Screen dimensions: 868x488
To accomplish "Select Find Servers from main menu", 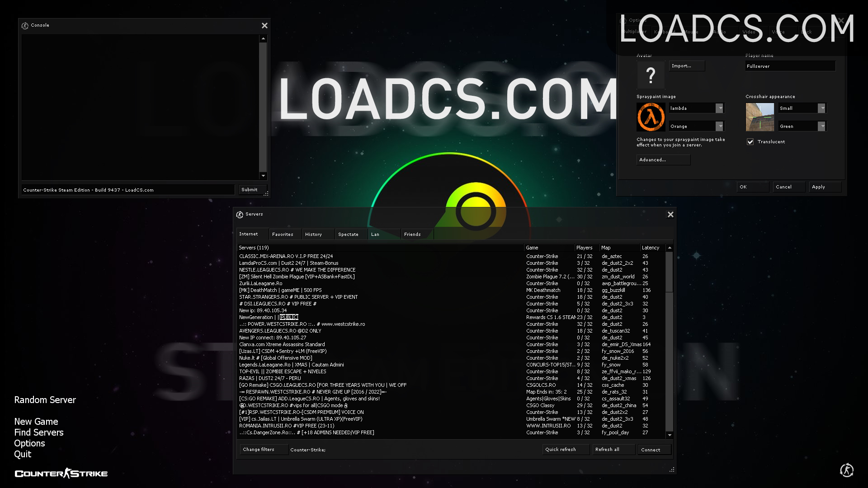I will click(39, 432).
